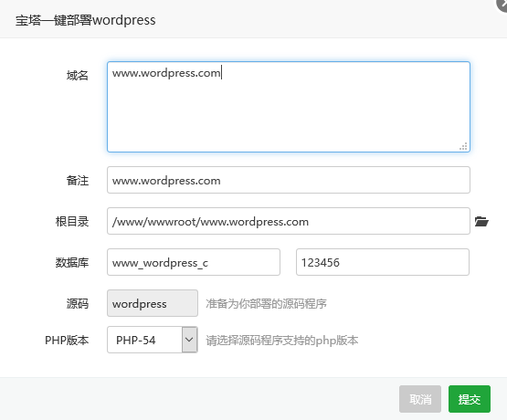Click the 域名 domain textarea
This screenshot has width=507, height=420.
(x=289, y=107)
